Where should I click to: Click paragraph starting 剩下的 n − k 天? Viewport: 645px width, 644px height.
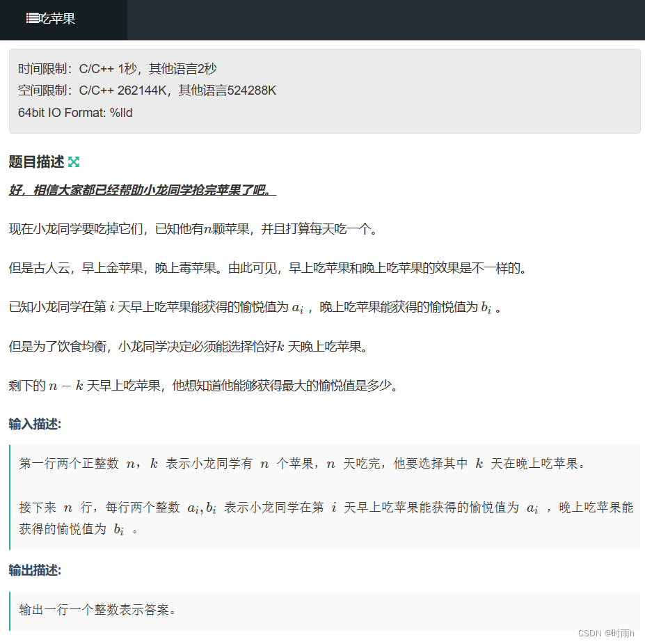pyautogui.click(x=203, y=386)
